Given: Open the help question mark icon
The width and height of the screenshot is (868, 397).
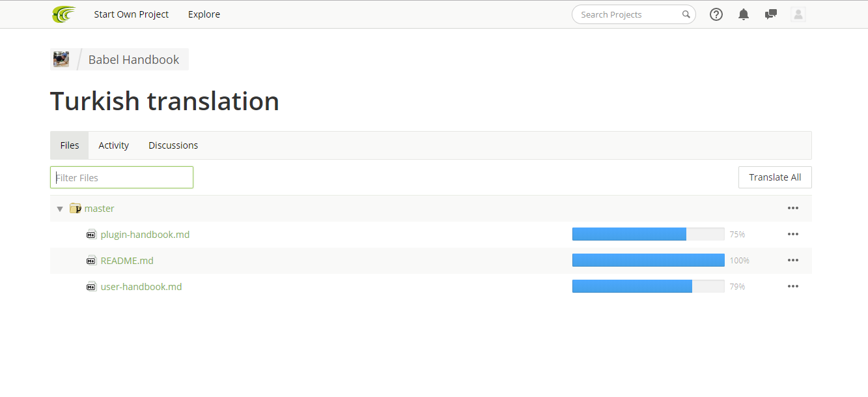Looking at the screenshot, I should point(716,14).
